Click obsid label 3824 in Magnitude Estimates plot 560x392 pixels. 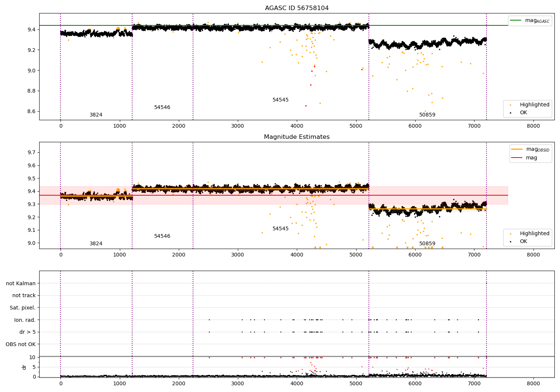pos(96,244)
